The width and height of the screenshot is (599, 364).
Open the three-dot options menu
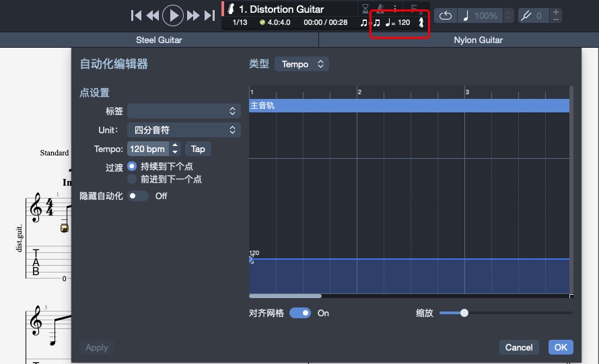(395, 8)
